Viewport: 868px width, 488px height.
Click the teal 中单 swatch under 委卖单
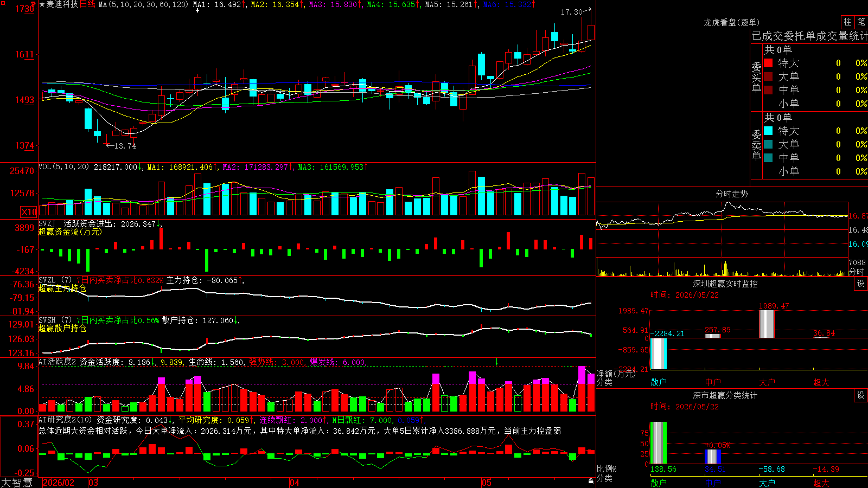768,158
